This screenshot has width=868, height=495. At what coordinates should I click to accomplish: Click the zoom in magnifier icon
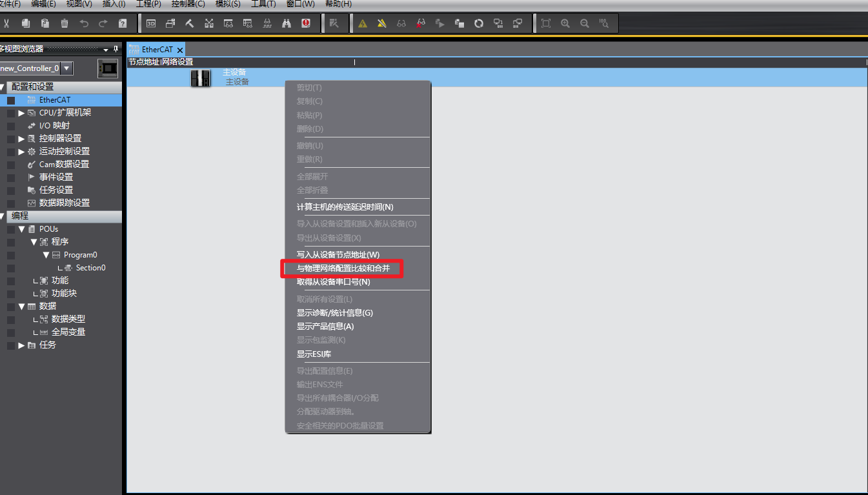(x=565, y=24)
